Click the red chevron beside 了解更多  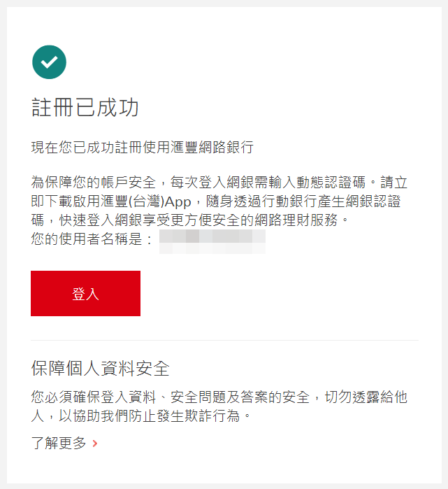tap(95, 443)
